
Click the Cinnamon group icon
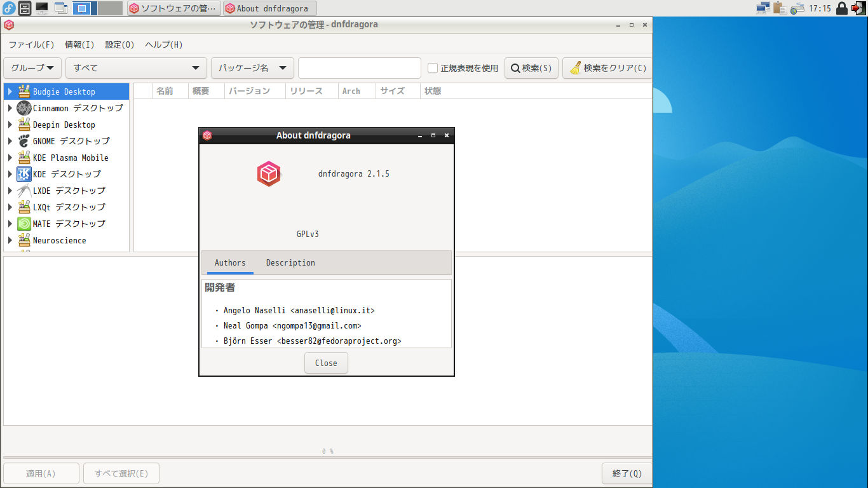tap(24, 108)
